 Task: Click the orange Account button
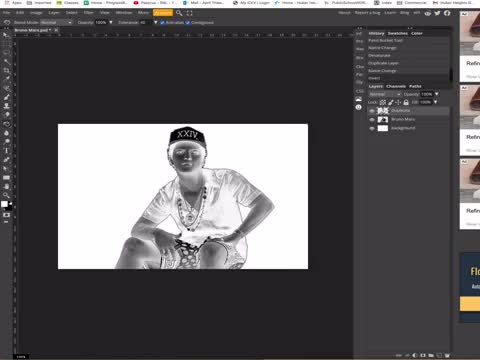pos(163,13)
